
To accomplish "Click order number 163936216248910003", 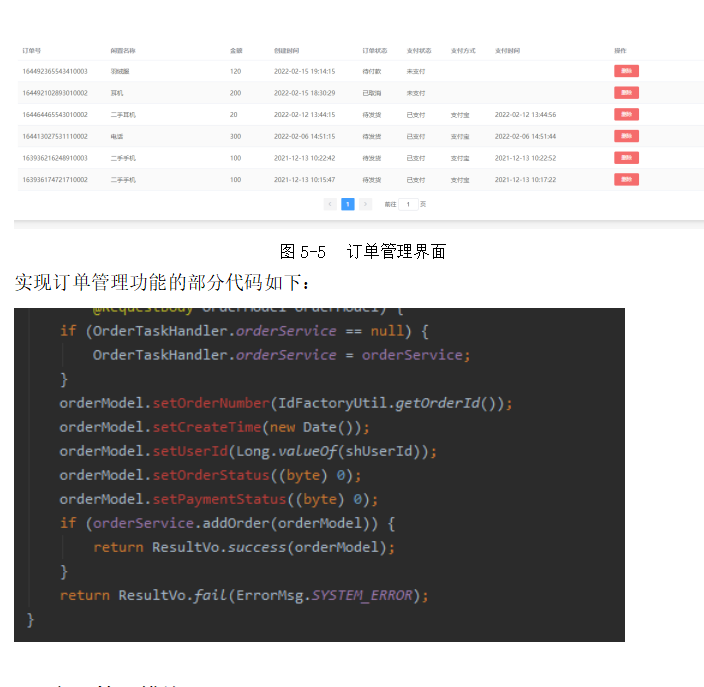I will pyautogui.click(x=55, y=158).
